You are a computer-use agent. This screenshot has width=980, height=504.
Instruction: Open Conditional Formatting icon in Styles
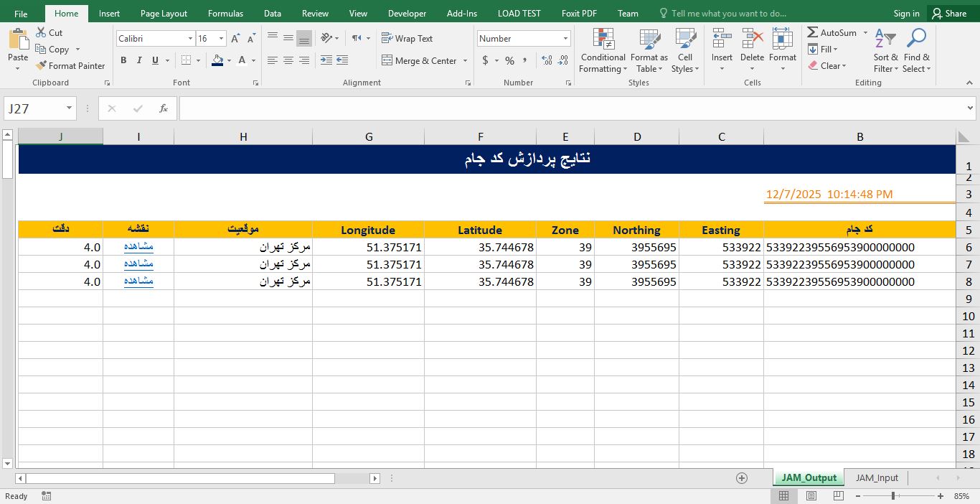click(603, 39)
